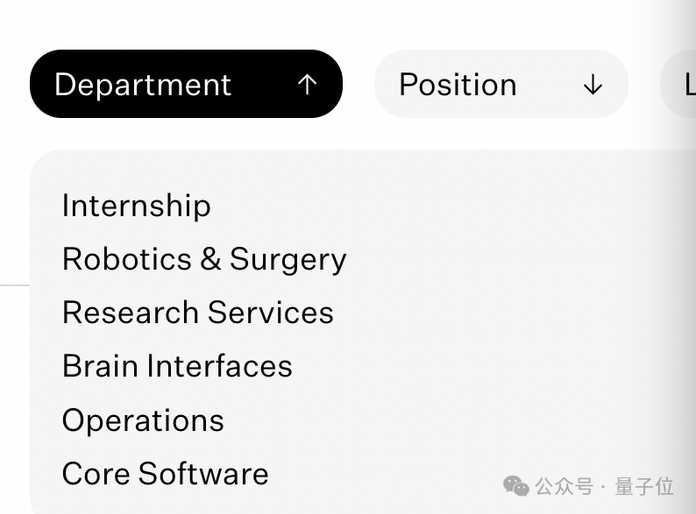Image resolution: width=696 pixels, height=514 pixels.
Task: Select Core Software in the dropdown
Action: tap(165, 473)
